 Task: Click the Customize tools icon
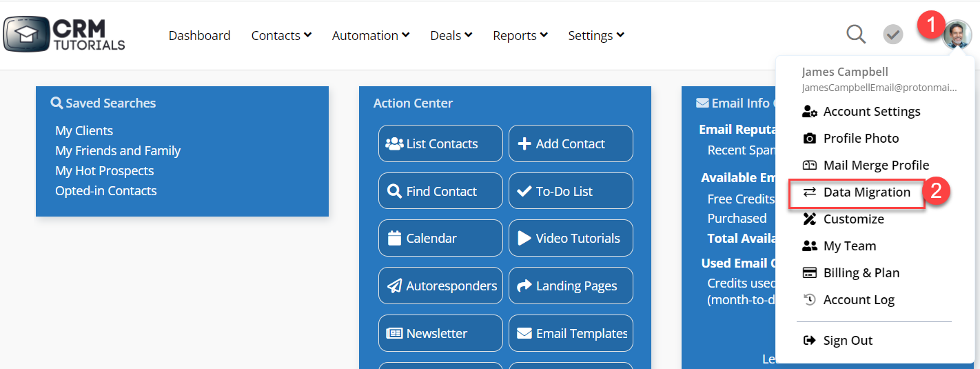click(x=810, y=219)
